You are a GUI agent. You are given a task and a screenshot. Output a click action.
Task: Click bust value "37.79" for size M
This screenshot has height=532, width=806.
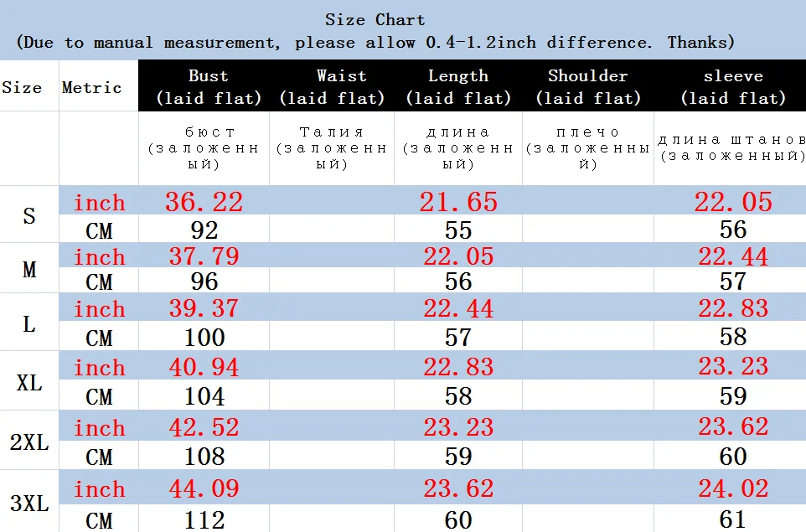(x=204, y=256)
